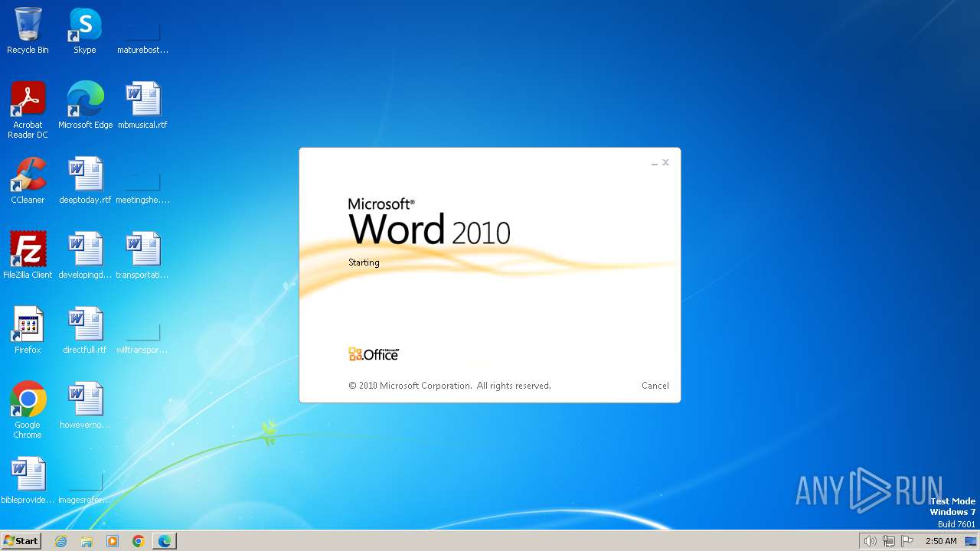980x551 pixels.
Task: Select the Google Chrome desktop shortcut
Action: coord(28,410)
